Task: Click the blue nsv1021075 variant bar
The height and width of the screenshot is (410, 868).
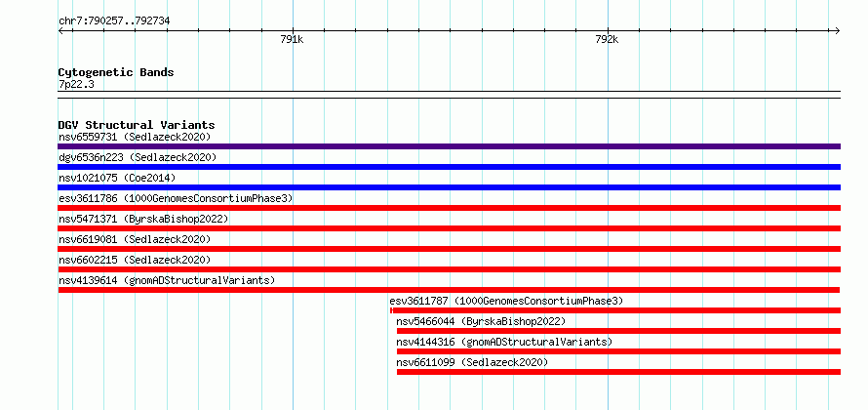Action: coord(449,187)
